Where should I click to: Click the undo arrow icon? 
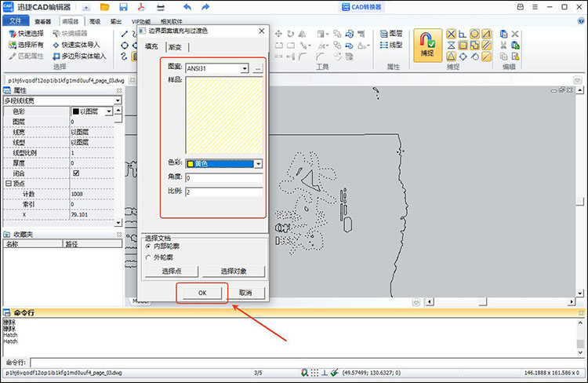187,7
